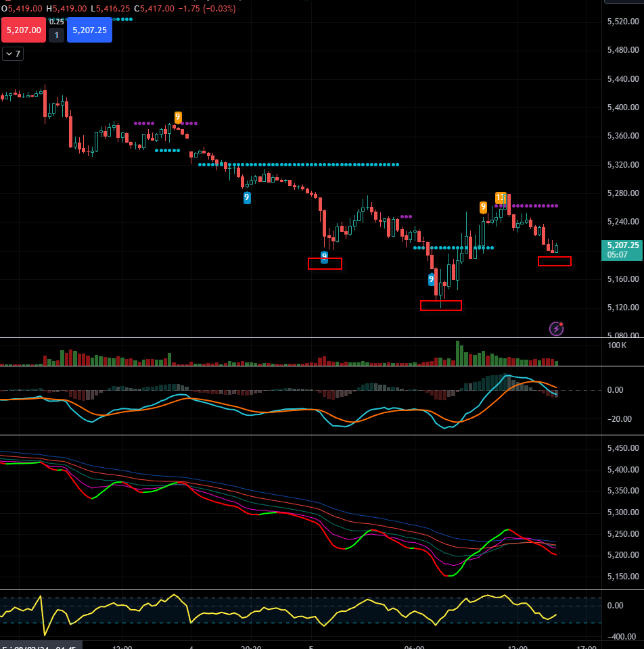Click the 5,480.00 level on the price scale
This screenshot has height=649, width=644.
[x=623, y=50]
